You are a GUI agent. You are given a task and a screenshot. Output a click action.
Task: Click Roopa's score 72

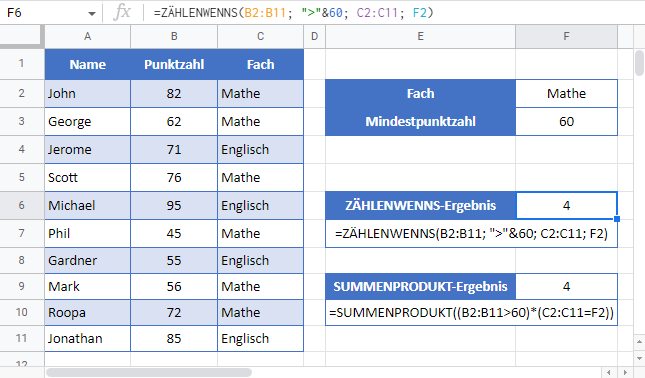pyautogui.click(x=174, y=313)
